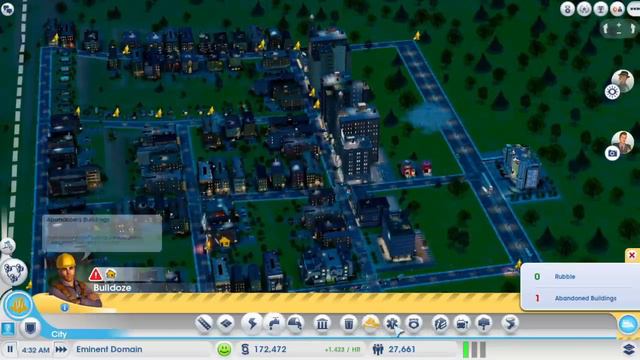Click the RCI demand bars
The image size is (640, 360).
[x=474, y=349]
